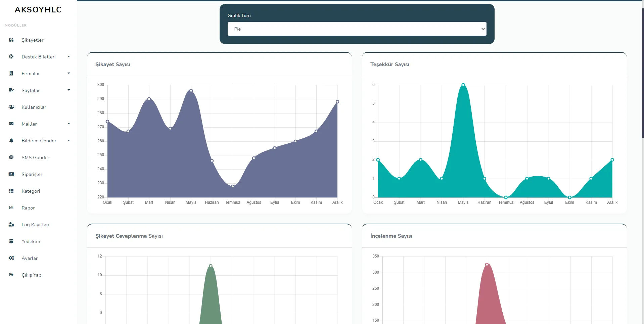The height and width of the screenshot is (324, 644).
Task: Click Temmuz data point in Şikayet Sayısı chart
Action: (233, 186)
